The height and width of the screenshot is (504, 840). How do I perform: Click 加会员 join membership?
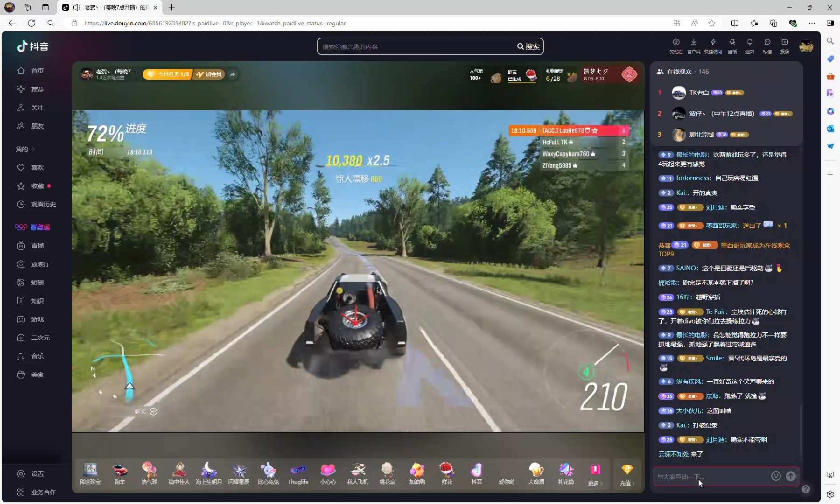[x=209, y=74]
